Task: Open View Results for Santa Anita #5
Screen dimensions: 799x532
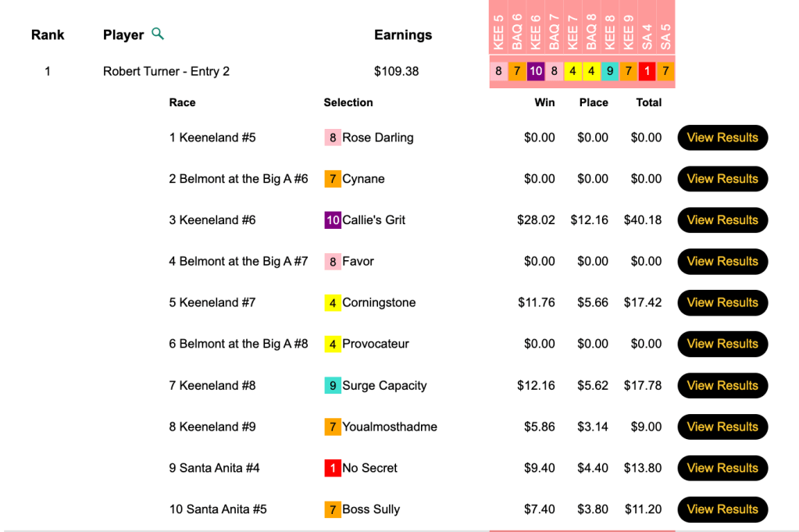Action: 722,509
